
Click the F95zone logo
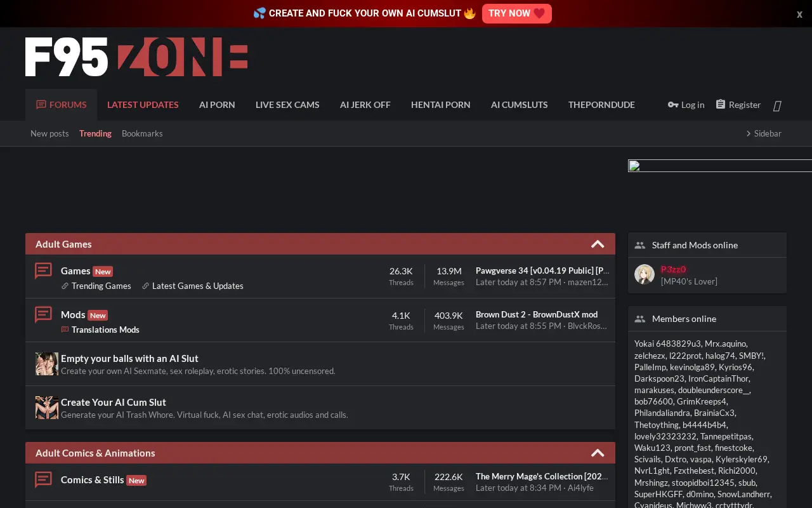point(136,57)
